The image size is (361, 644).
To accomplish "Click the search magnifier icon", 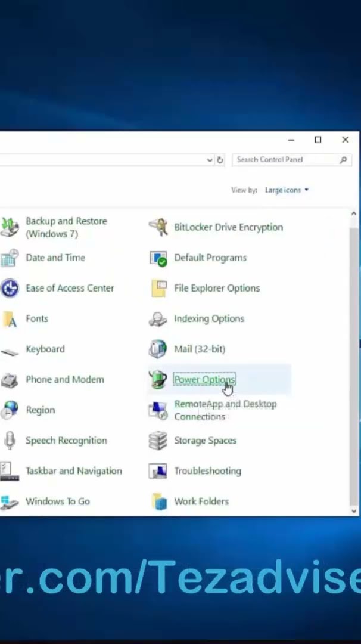I will [x=343, y=160].
